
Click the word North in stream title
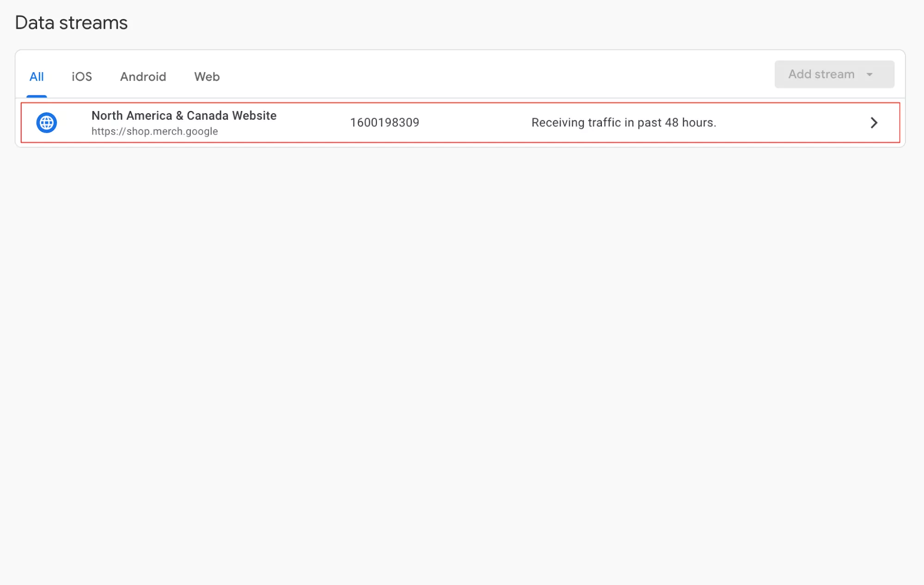coord(107,116)
